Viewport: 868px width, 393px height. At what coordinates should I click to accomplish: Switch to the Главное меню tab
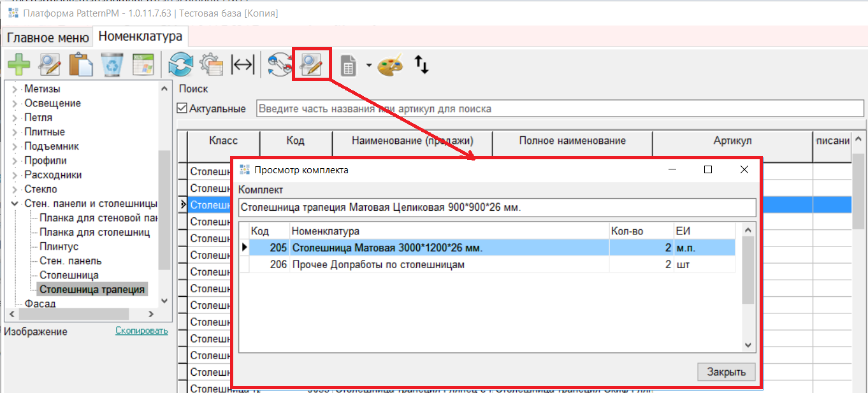pyautogui.click(x=48, y=38)
